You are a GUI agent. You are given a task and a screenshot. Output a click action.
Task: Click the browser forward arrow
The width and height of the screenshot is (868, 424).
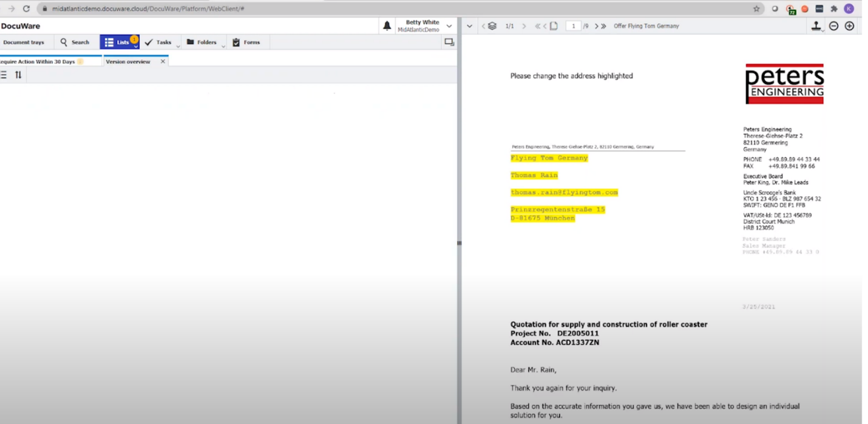coord(11,9)
